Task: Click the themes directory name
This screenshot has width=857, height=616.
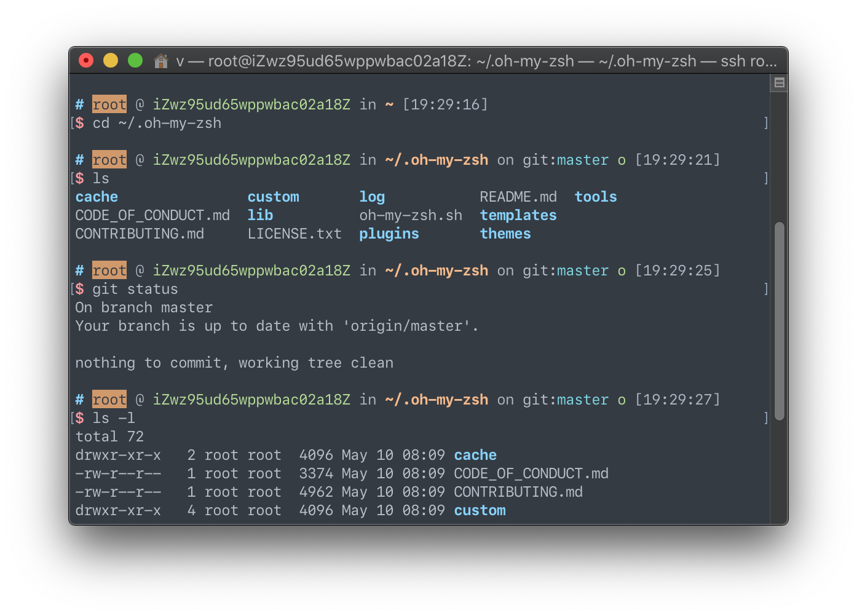Action: [x=505, y=234]
